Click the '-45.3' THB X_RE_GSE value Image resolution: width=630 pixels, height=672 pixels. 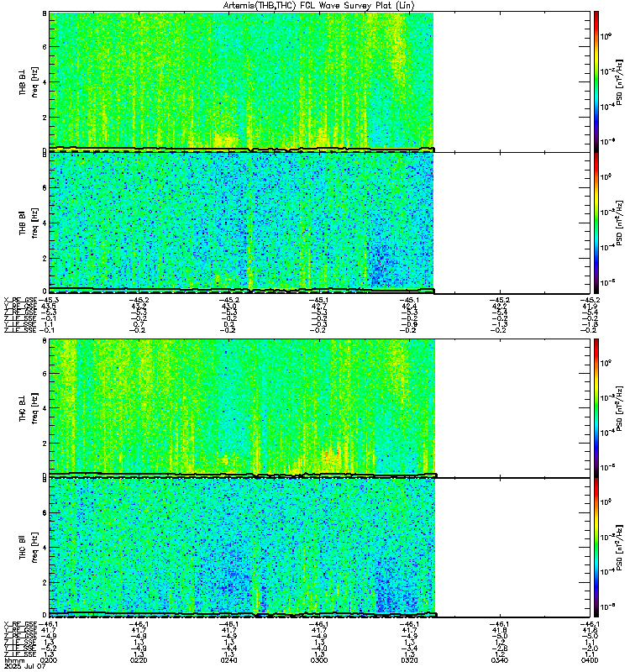click(x=49, y=300)
